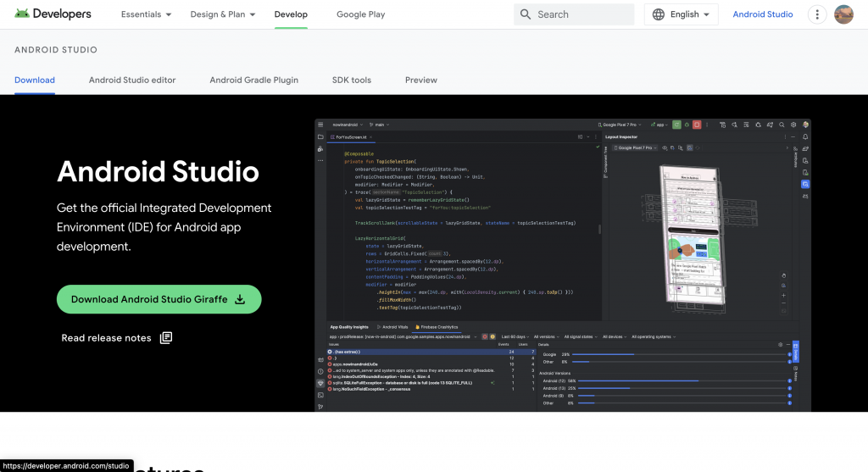Open the Google Play navigation item
The width and height of the screenshot is (868, 472).
click(x=360, y=14)
